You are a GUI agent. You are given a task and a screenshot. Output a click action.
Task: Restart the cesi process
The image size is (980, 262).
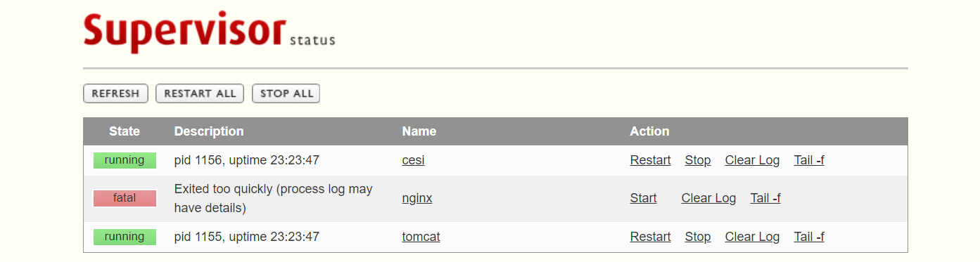[650, 160]
